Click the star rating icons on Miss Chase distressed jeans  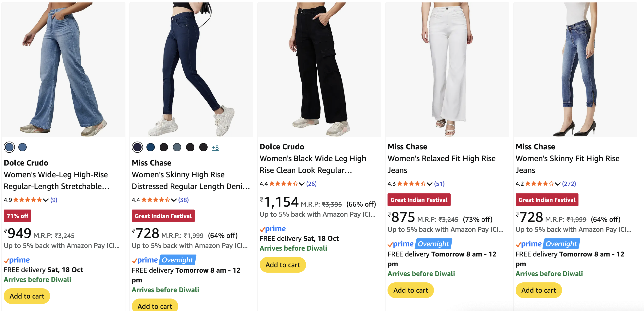[155, 200]
